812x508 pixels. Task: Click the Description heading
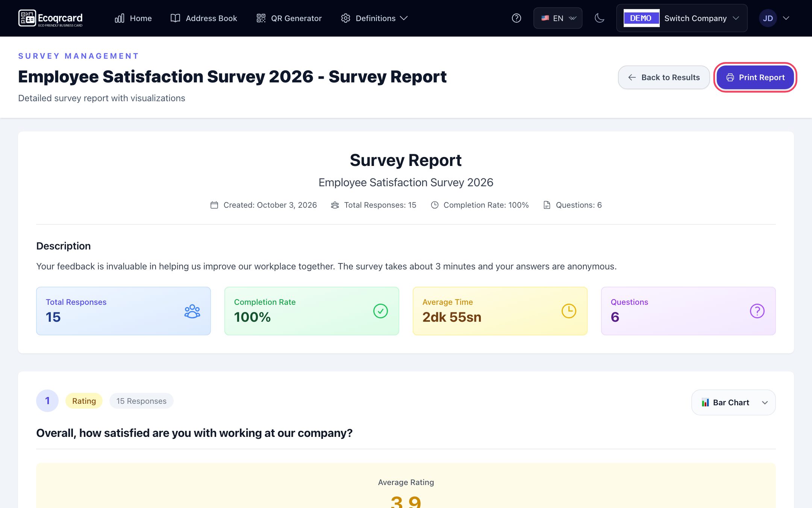coord(64,246)
